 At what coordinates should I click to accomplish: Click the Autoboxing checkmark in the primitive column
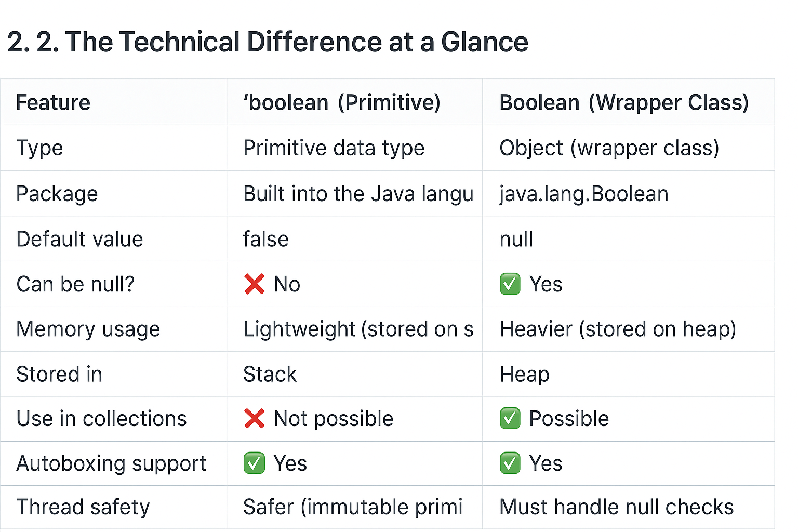click(x=254, y=463)
